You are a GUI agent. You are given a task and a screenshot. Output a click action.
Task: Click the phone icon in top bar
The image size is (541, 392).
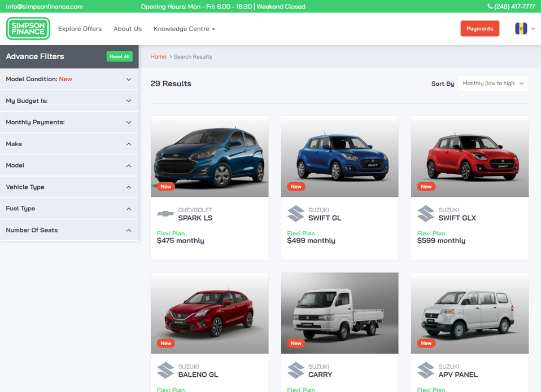pos(490,6)
